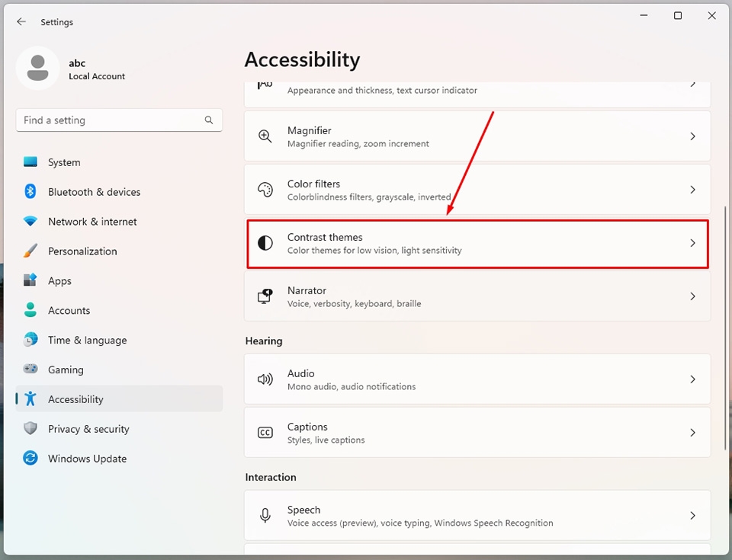732x560 pixels.
Task: Minimize the Settings window
Action: point(644,15)
